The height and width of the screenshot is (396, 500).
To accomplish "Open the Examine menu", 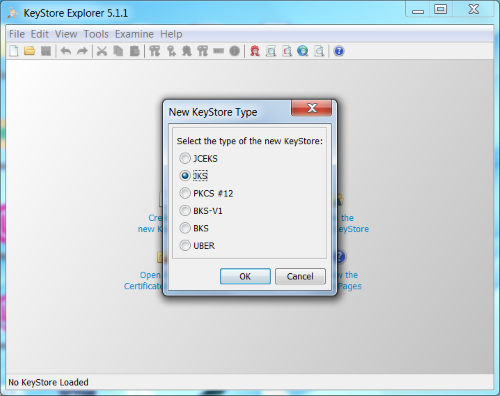I will [x=134, y=34].
